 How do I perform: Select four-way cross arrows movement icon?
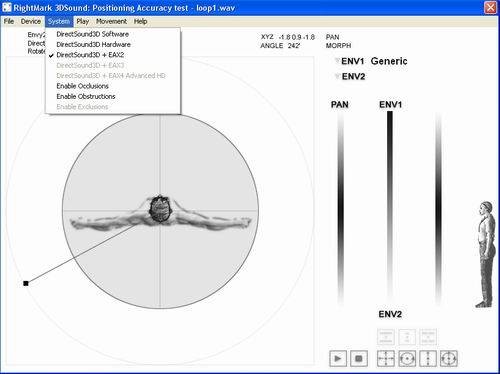pos(386,359)
